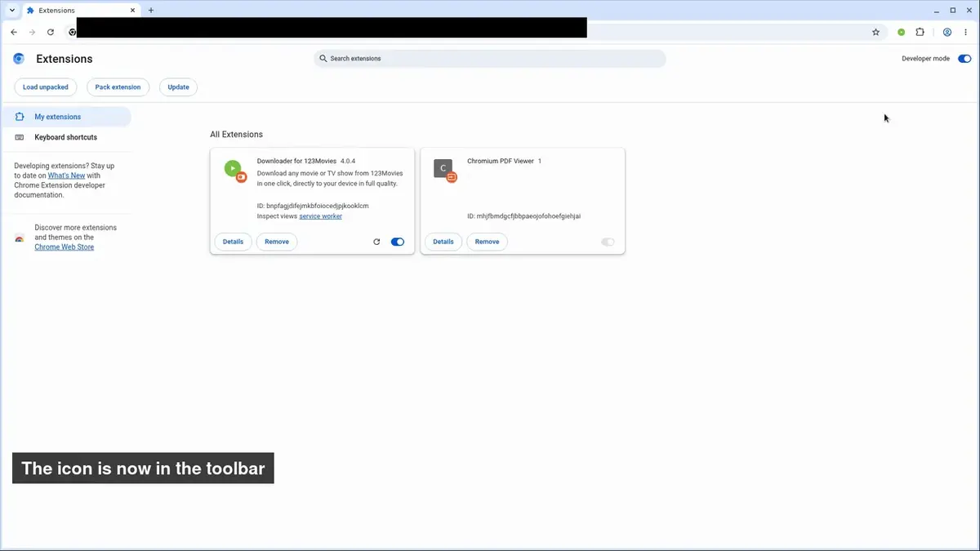This screenshot has width=980, height=551.
Task: Open Details for Downloader for 123Movies
Action: [233, 242]
